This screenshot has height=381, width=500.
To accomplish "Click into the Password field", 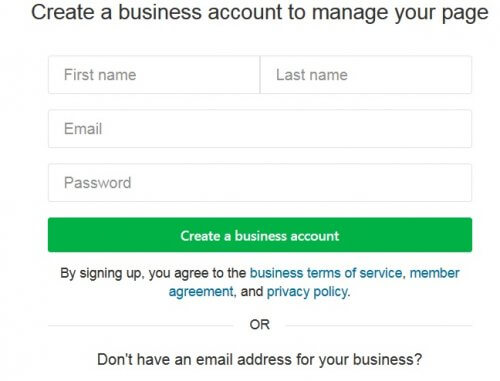I will 260,183.
